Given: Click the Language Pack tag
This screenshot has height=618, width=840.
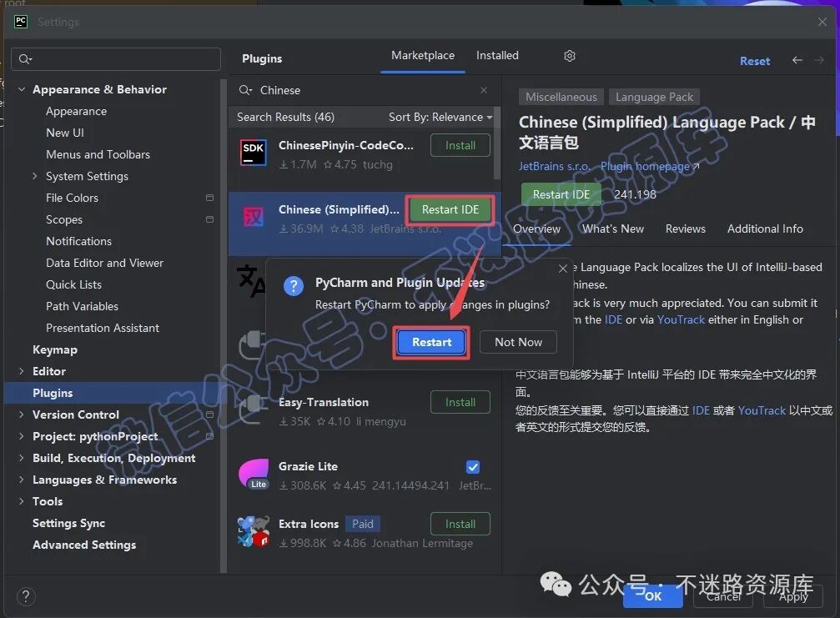Looking at the screenshot, I should point(654,97).
